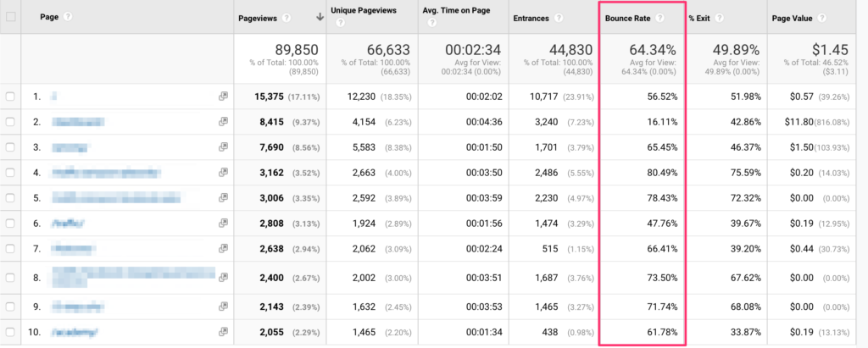Sort by the % Exit column header
Viewport: 868px width, 348px height.
click(x=699, y=19)
